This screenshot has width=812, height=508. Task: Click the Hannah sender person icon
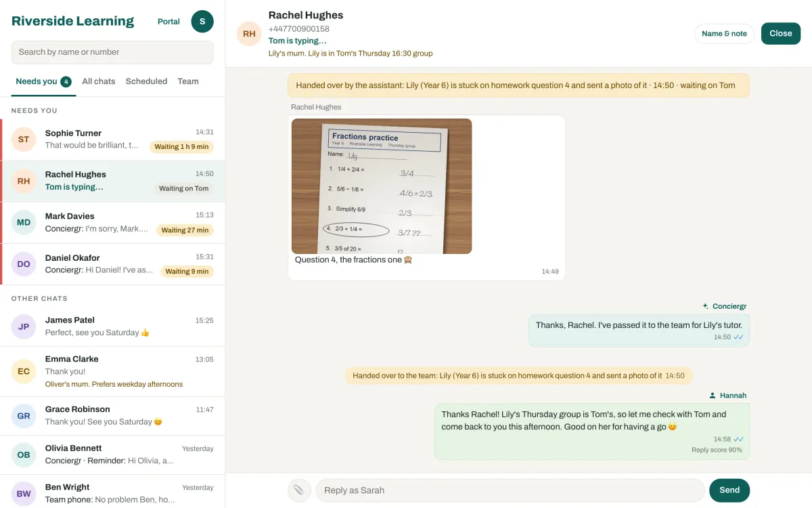(x=713, y=396)
